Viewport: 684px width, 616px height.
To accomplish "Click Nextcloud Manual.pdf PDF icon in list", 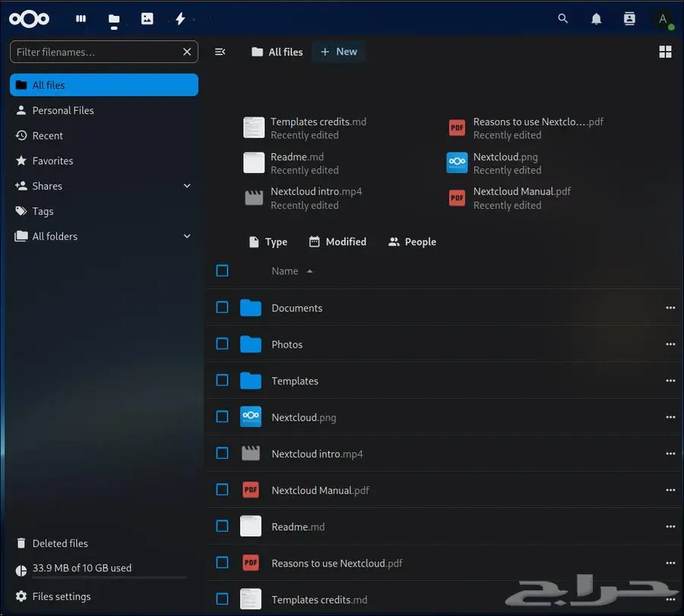I will point(251,490).
